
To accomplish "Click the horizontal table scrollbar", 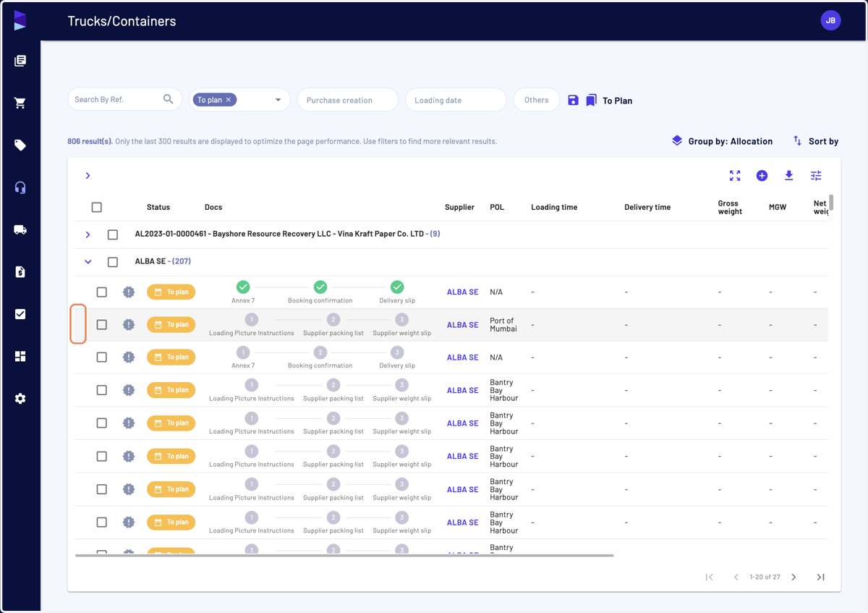I will coord(344,556).
